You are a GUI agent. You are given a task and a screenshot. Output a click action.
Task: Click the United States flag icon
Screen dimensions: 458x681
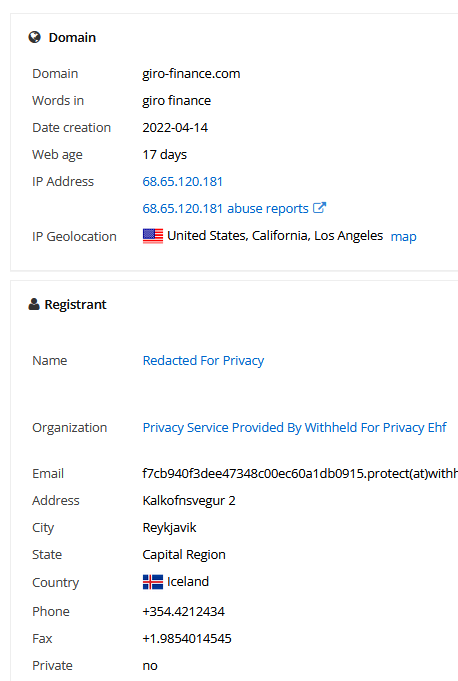[x=153, y=236]
